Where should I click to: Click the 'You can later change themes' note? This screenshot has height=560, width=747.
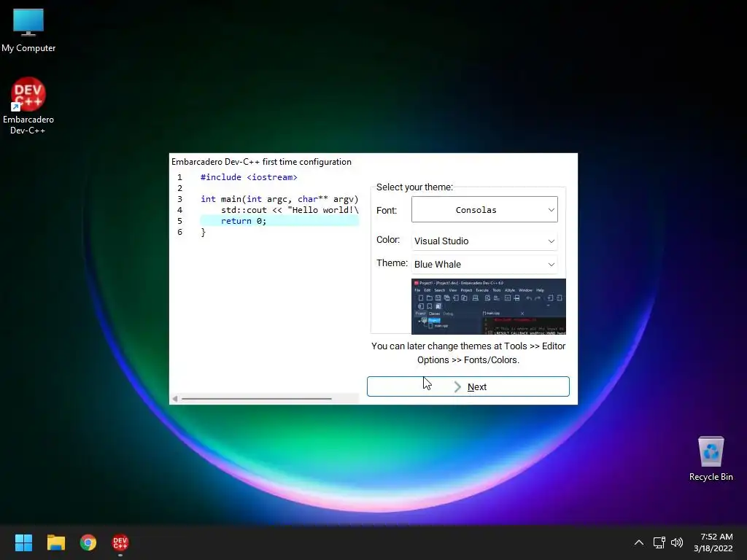468,353
